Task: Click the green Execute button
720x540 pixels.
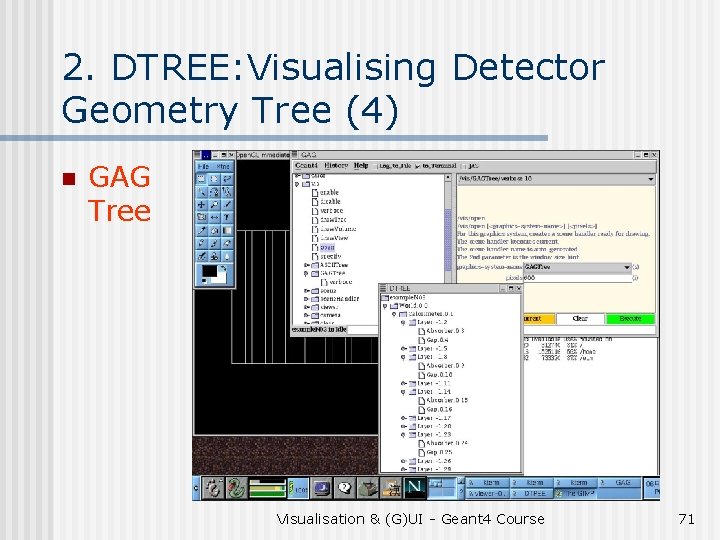Action: 630,318
